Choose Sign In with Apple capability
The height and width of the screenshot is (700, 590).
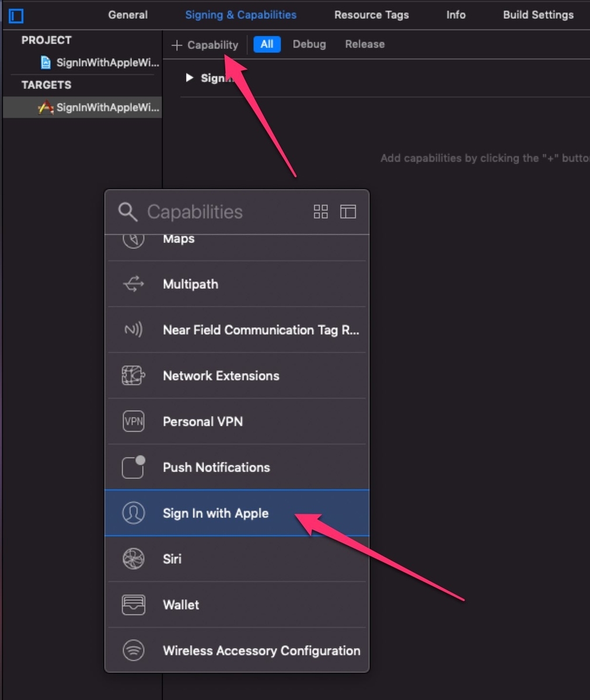pos(237,513)
